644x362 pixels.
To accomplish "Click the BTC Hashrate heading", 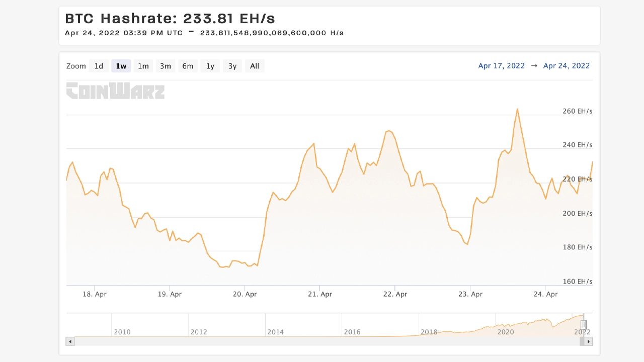I will 170,19.
